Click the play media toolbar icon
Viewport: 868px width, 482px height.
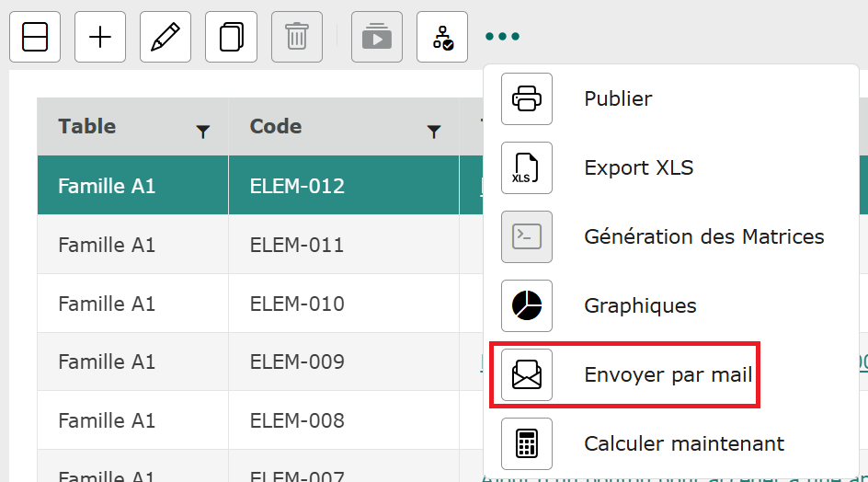pyautogui.click(x=377, y=37)
